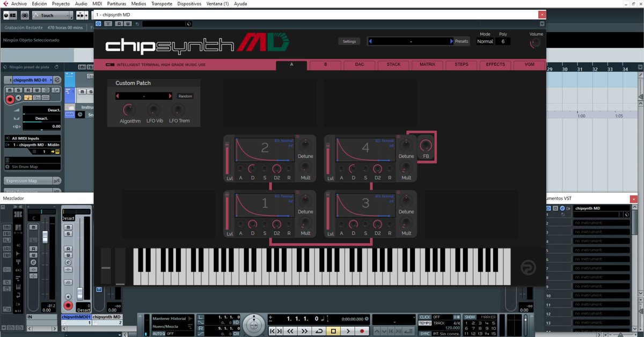Screen dimensions: 644x337
Task: Expand the Expression Map section
Action: point(33,181)
